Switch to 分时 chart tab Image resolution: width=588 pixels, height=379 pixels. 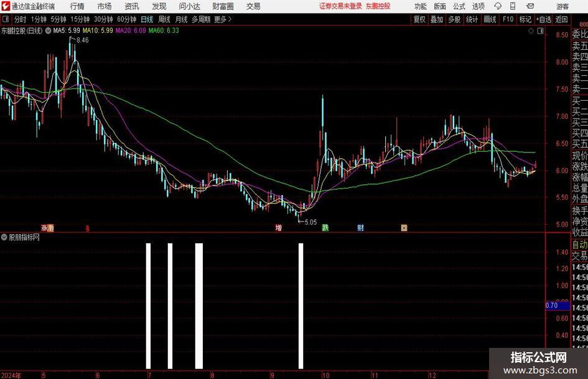pyautogui.click(x=21, y=19)
